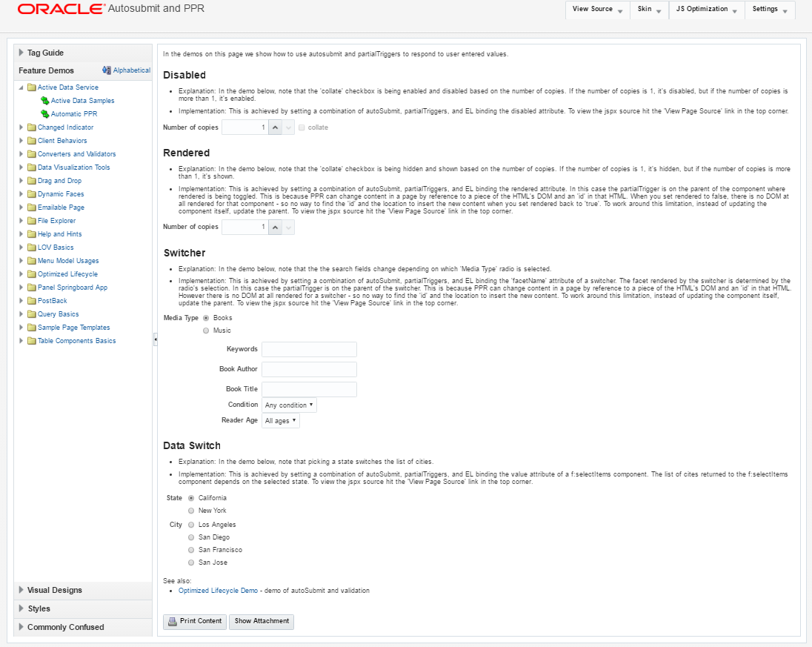
Task: Click the LOV Basics folder icon
Action: [x=32, y=248]
